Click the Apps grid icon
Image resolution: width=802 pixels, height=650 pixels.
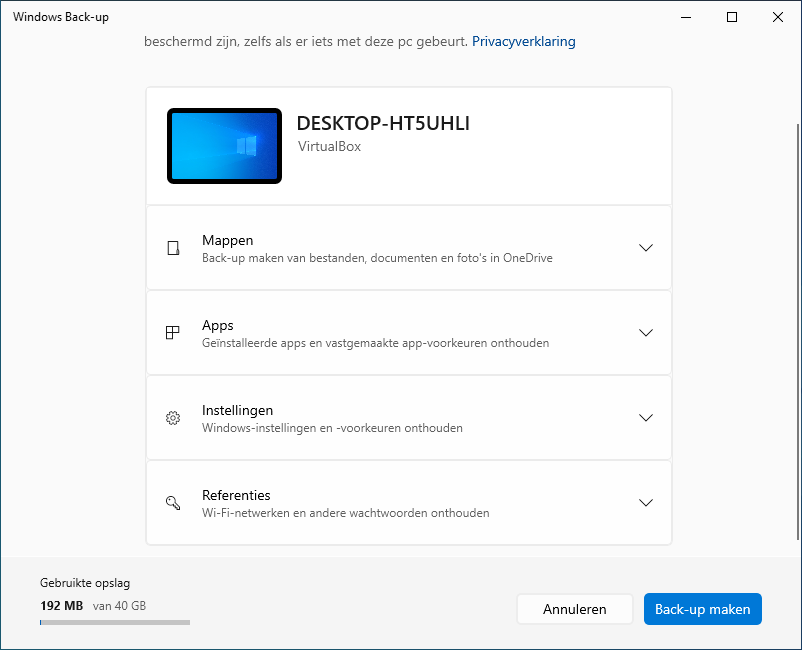coord(173,333)
